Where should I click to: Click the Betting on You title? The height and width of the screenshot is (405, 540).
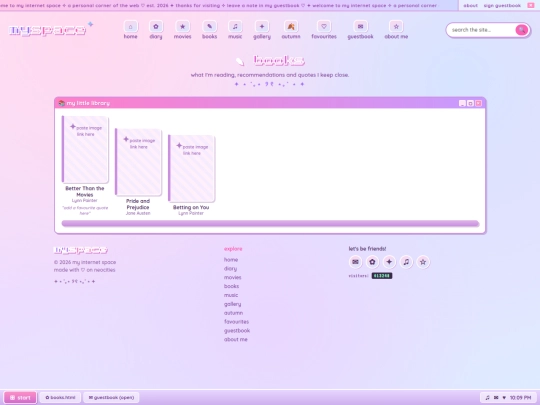191,207
